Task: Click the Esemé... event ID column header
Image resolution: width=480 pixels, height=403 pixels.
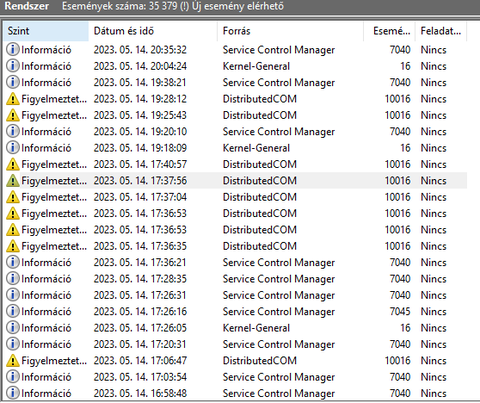Action: point(389,31)
